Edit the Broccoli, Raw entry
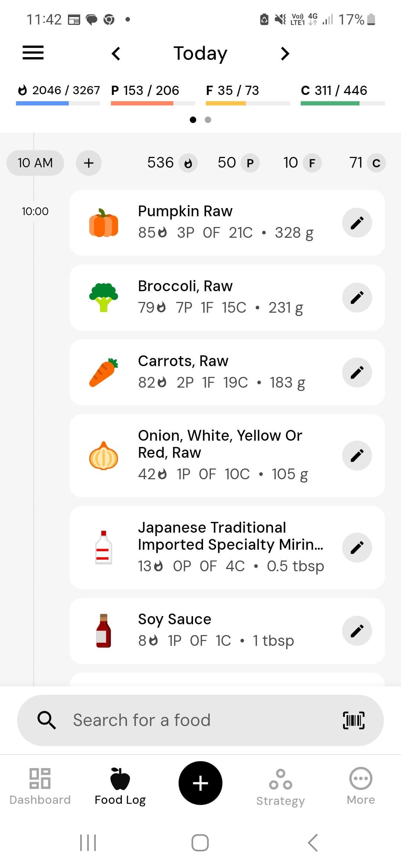Viewport: 401px width, 868px height. (x=357, y=297)
